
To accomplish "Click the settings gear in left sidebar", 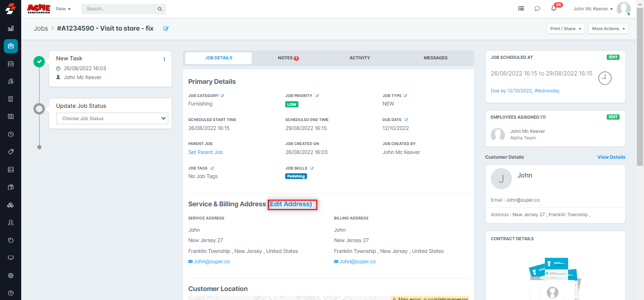I will pos(11,276).
